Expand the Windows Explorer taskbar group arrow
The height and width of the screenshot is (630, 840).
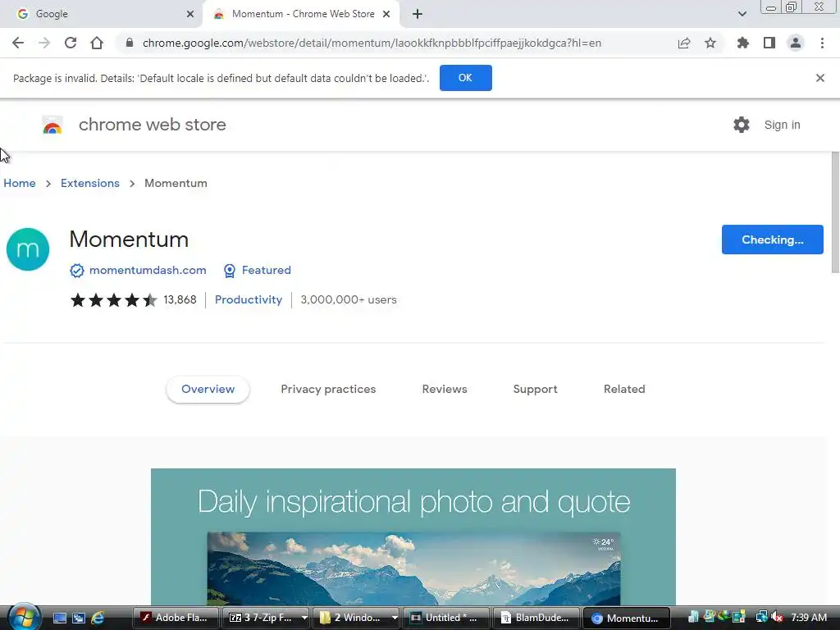click(395, 618)
